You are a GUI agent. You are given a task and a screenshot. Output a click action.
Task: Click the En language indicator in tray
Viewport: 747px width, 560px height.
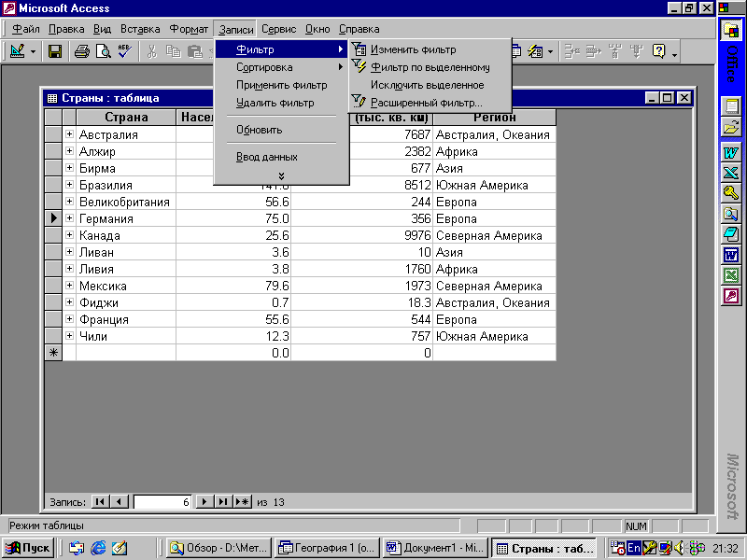coord(634,548)
